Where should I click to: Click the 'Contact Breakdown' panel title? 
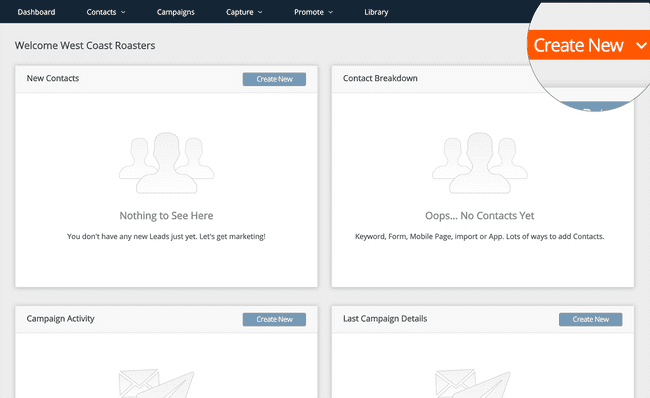point(380,78)
